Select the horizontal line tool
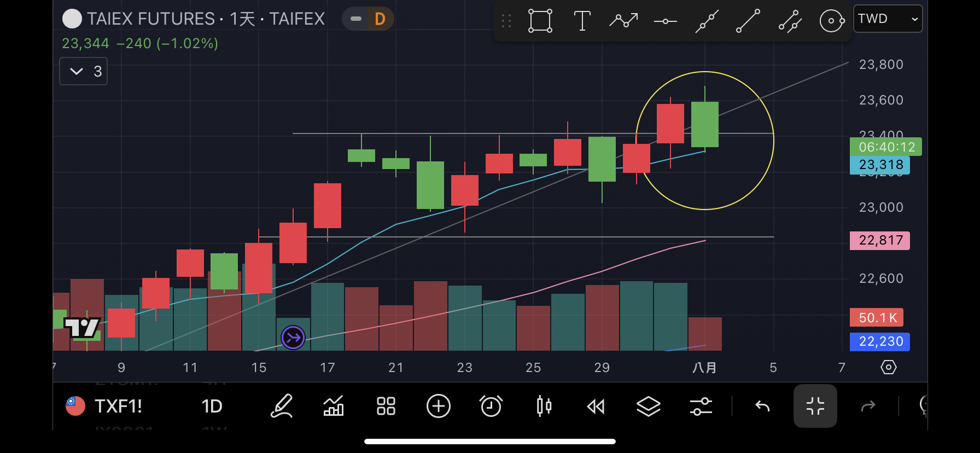 coord(665,21)
